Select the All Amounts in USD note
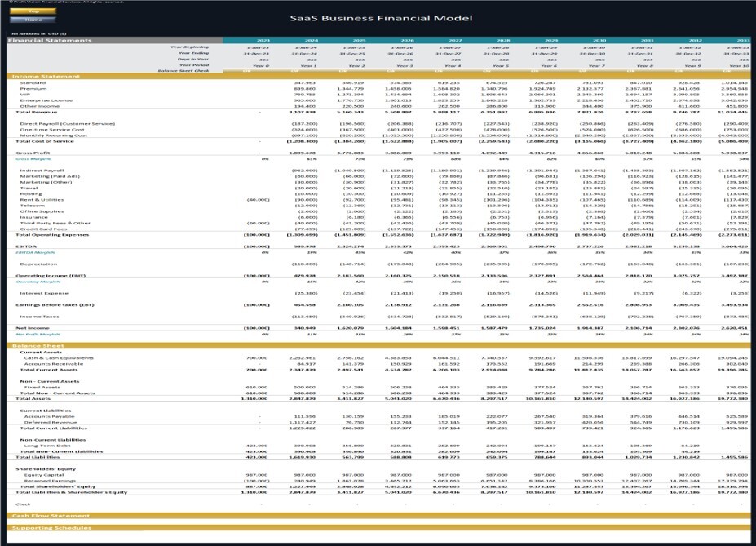This screenshot has height=546, width=756. click(39, 33)
